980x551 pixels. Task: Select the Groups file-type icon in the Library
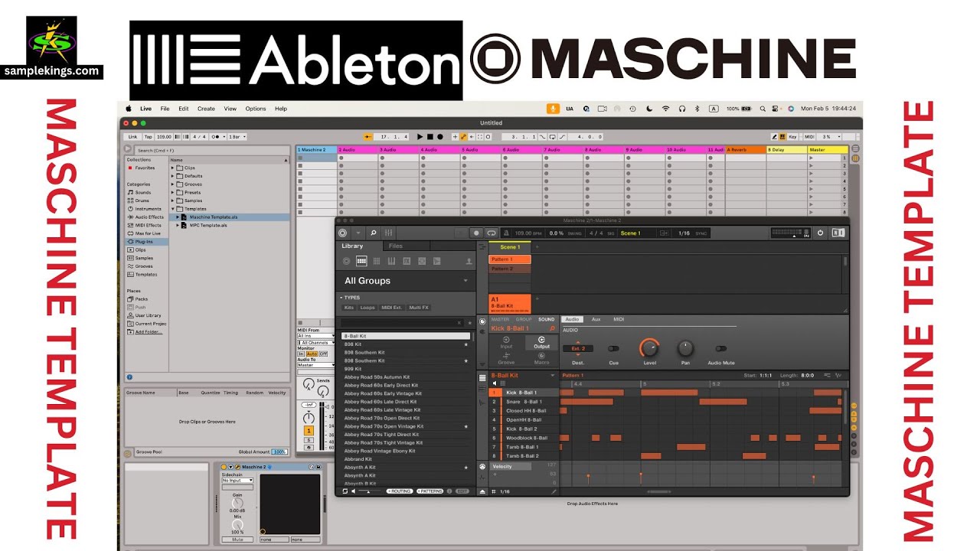(x=361, y=261)
